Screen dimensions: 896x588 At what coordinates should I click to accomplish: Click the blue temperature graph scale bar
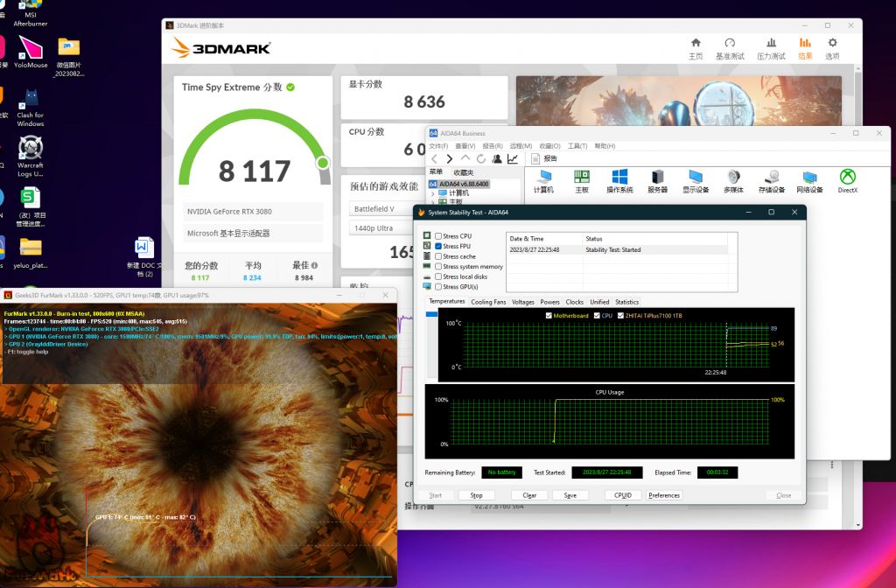[x=431, y=313]
